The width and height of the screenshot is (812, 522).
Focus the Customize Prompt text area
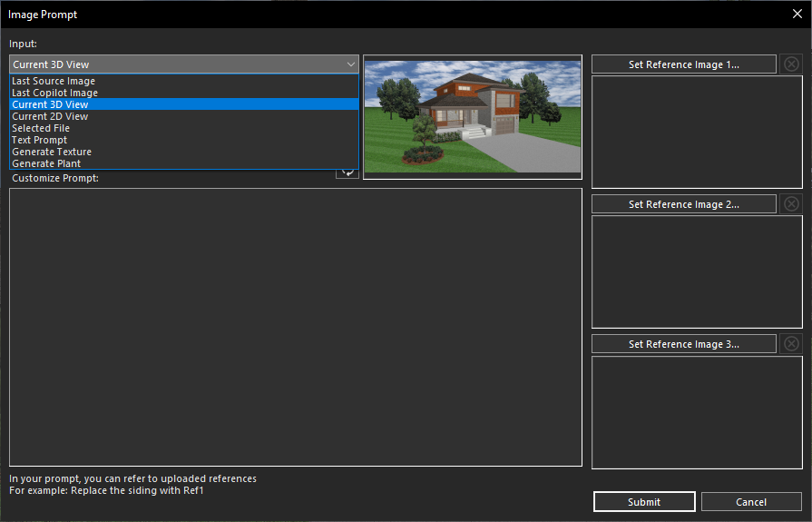coord(296,327)
